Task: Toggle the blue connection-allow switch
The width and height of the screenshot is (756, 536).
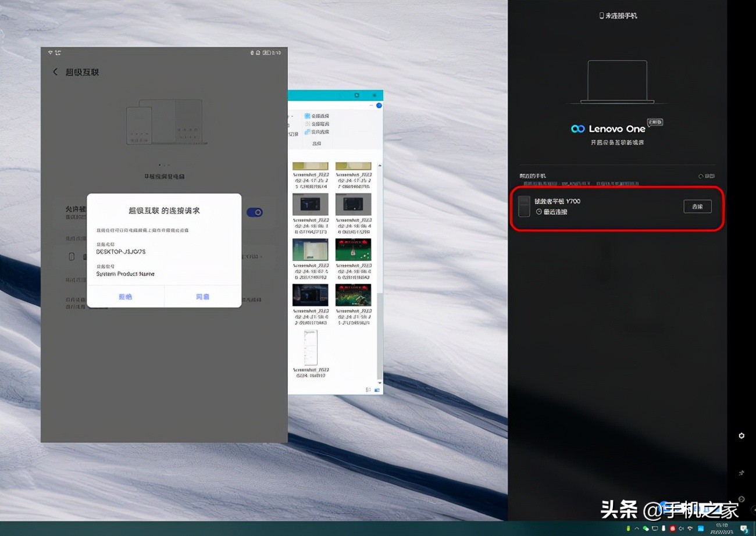Action: pyautogui.click(x=255, y=212)
